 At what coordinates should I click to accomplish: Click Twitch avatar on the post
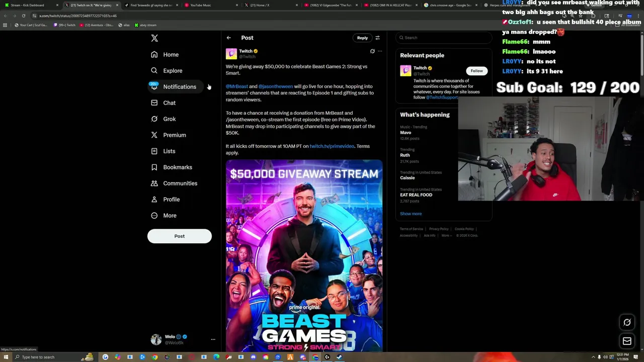[x=231, y=54]
